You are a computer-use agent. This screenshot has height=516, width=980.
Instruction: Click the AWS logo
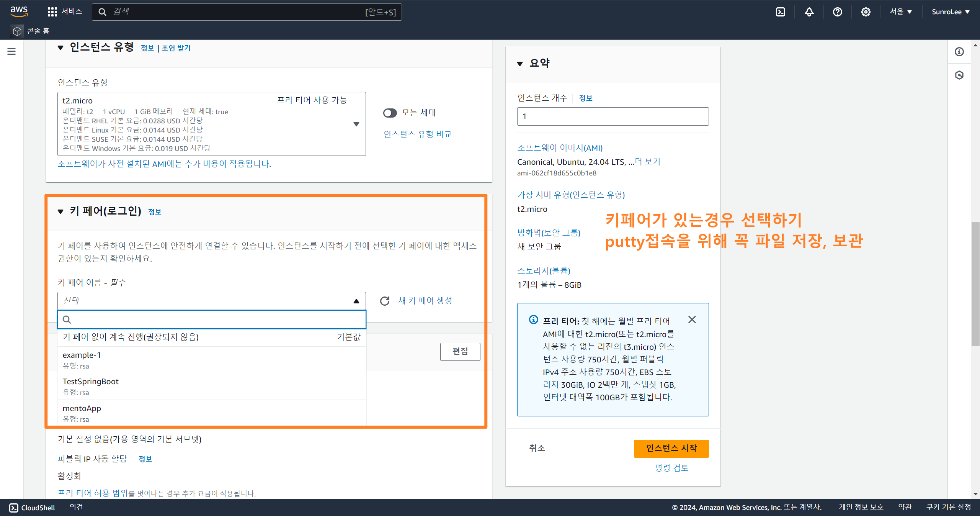(x=19, y=11)
